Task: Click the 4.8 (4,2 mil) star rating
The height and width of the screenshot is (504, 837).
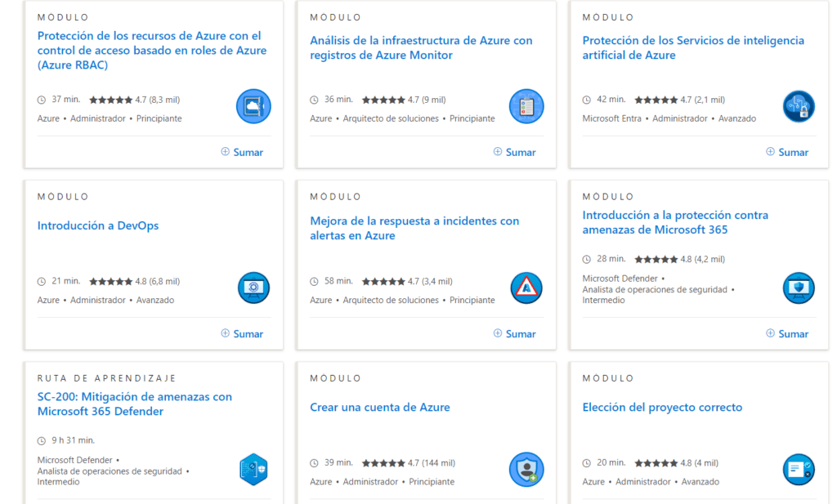Action: tap(679, 259)
